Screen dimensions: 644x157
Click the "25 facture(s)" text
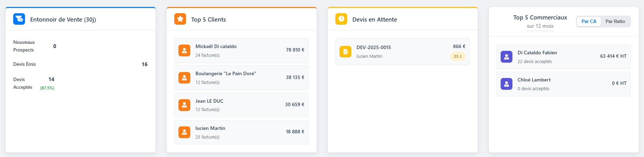[208, 137]
